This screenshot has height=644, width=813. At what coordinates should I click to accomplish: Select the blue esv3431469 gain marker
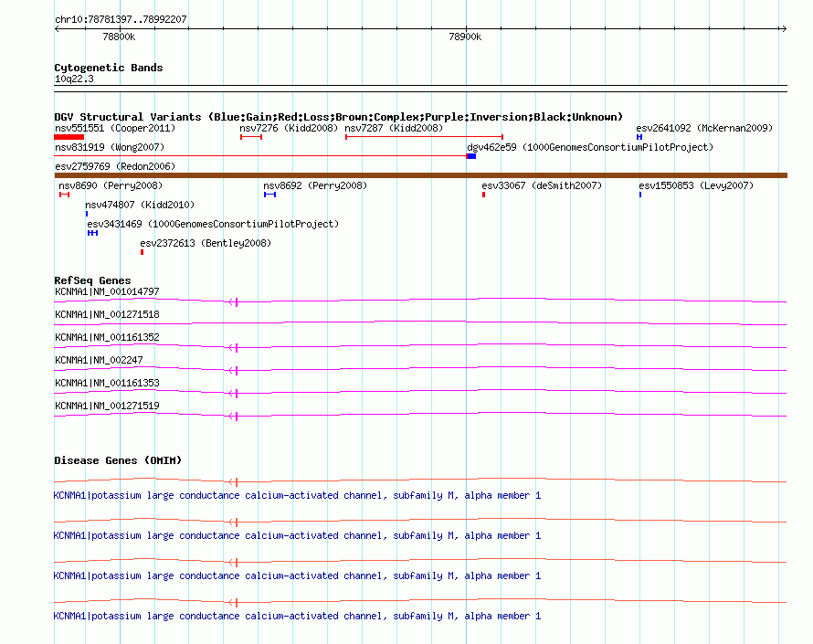[x=93, y=233]
